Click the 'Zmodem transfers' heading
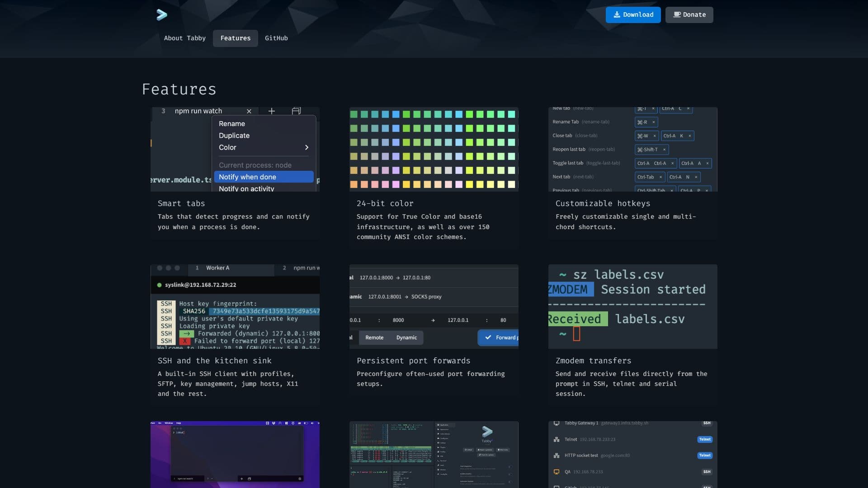868x488 pixels. (x=593, y=361)
